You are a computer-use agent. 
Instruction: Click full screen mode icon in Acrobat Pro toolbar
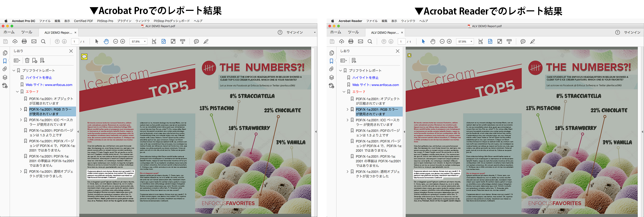tap(173, 41)
